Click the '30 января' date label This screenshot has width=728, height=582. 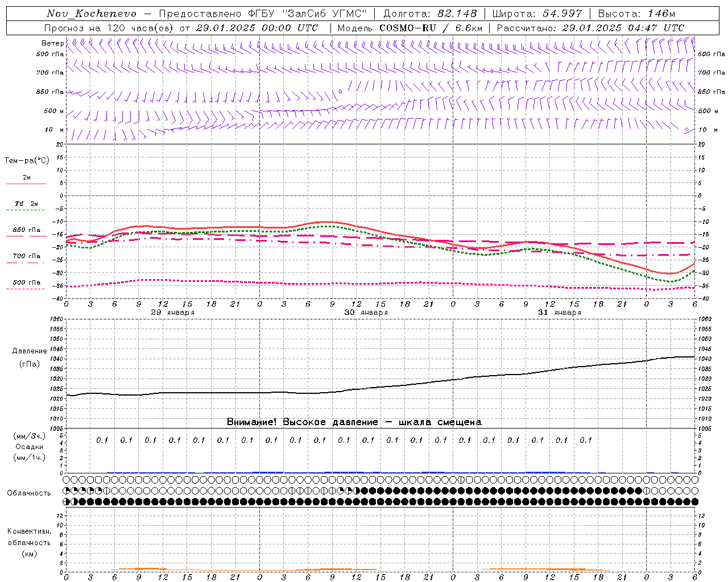(x=366, y=313)
